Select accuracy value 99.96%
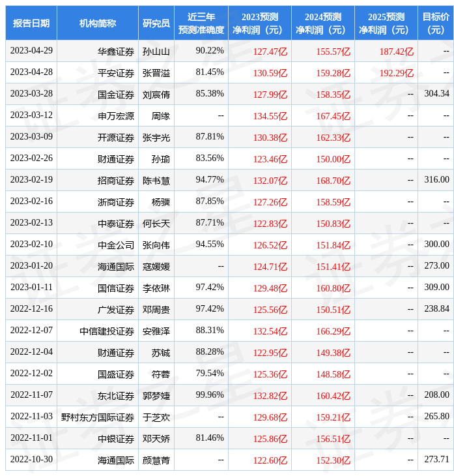 click(210, 395)
